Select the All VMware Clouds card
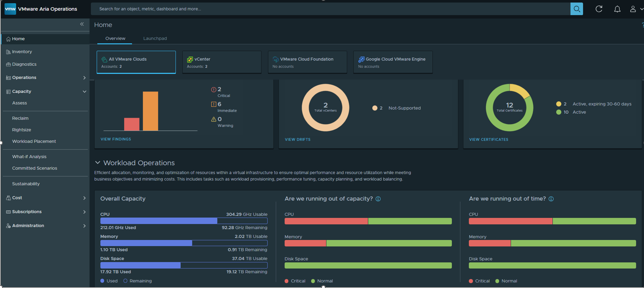Viewport: 644px width, 288px height. coord(136,62)
